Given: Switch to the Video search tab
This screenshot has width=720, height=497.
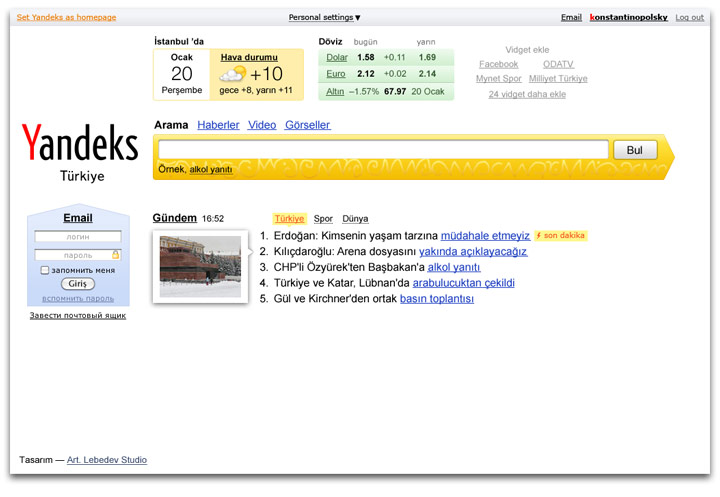Looking at the screenshot, I should pyautogui.click(x=262, y=125).
